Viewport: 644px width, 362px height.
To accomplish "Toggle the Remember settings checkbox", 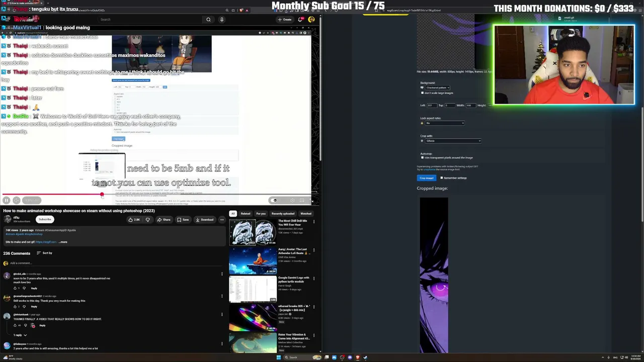I will pos(441,178).
